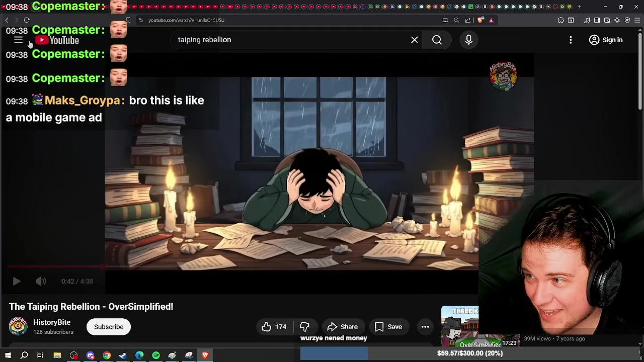Open the YouTube hamburger guide menu
The height and width of the screenshot is (362, 644).
click(18, 40)
